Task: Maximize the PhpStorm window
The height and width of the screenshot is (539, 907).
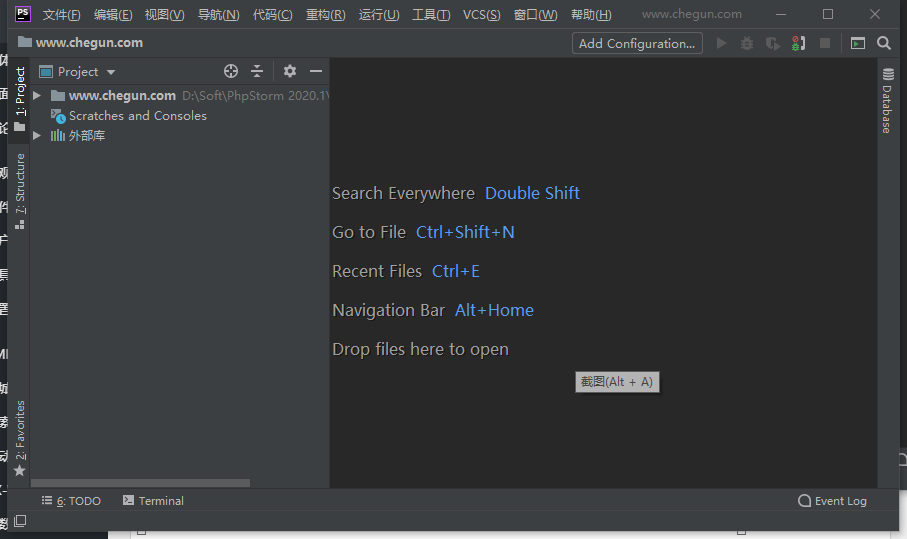Action: point(828,14)
